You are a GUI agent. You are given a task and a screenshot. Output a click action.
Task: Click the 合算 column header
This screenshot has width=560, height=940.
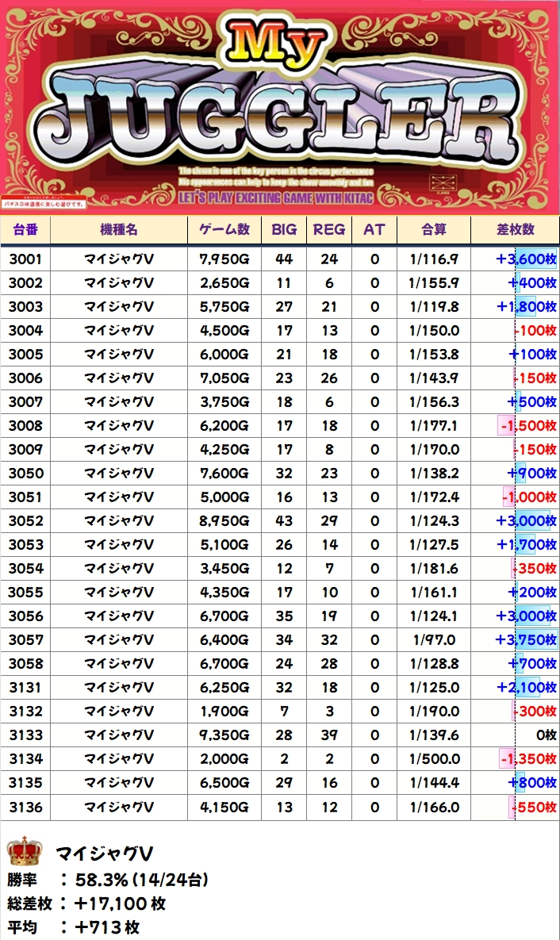coord(434,229)
